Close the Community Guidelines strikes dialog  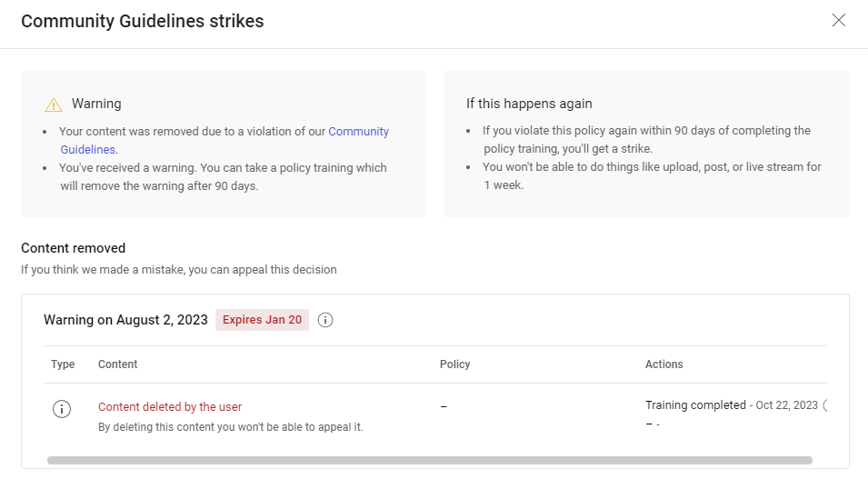coord(838,21)
